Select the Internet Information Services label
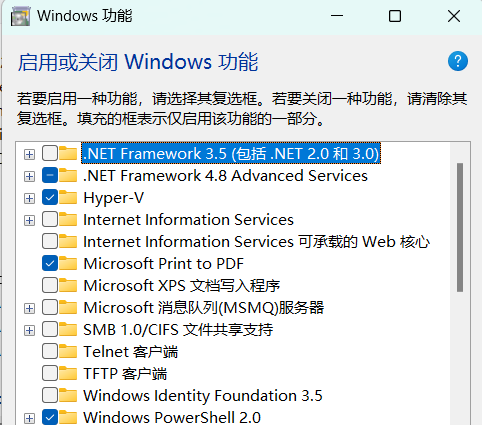Viewport: 482px width, 425px height. (188, 220)
